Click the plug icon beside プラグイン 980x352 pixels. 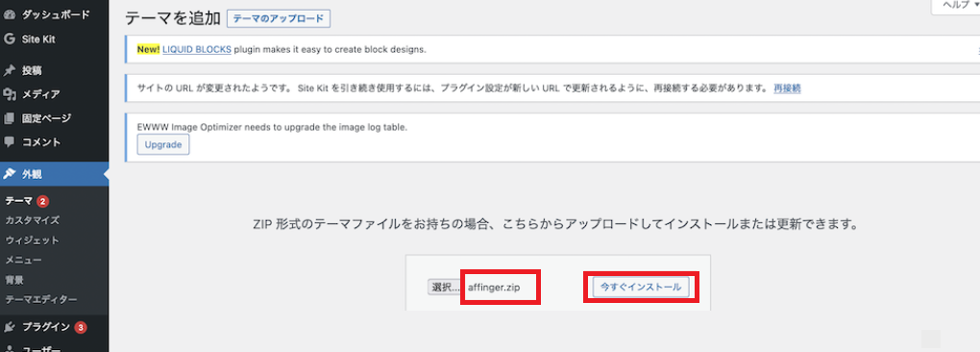[x=10, y=326]
